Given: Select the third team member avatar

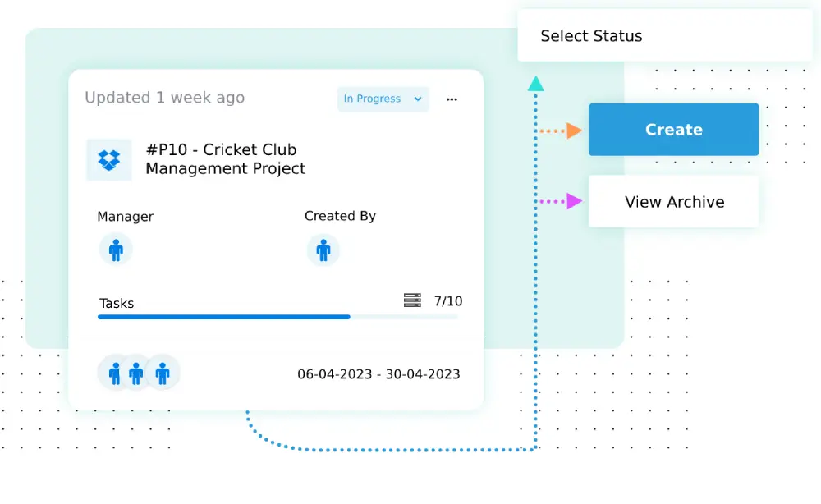Looking at the screenshot, I should 163,372.
